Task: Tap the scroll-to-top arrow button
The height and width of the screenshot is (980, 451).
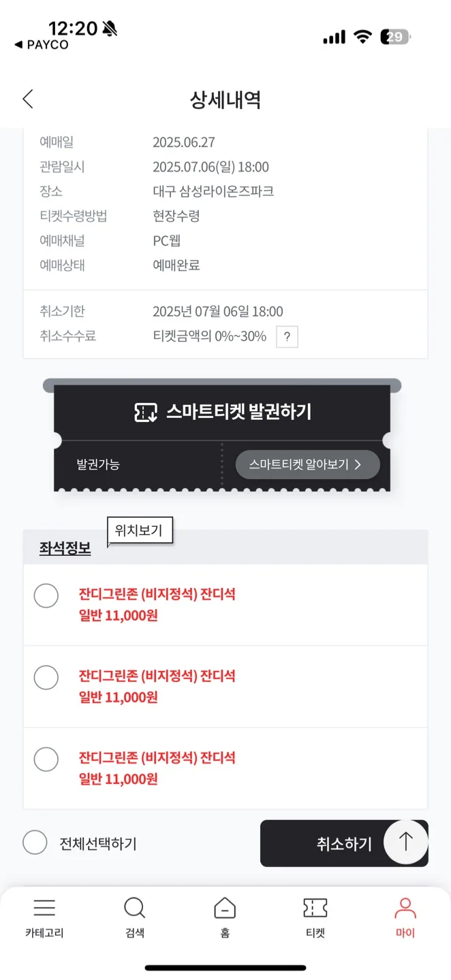Action: [406, 842]
